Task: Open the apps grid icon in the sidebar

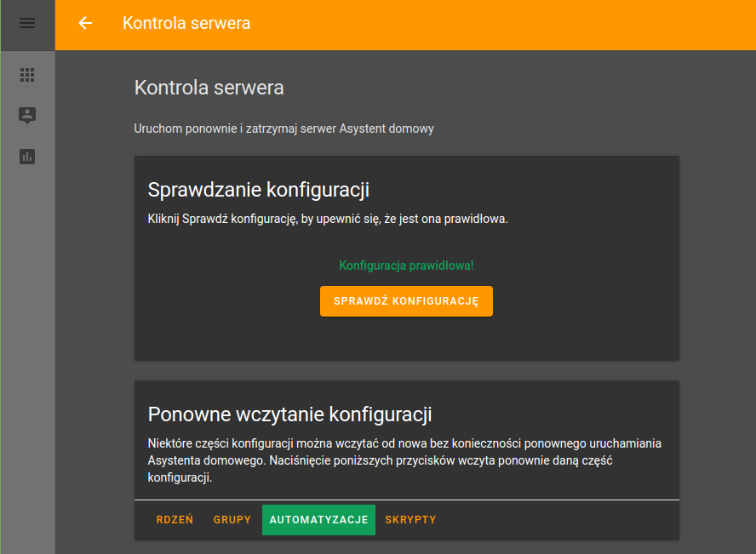Action: click(27, 75)
